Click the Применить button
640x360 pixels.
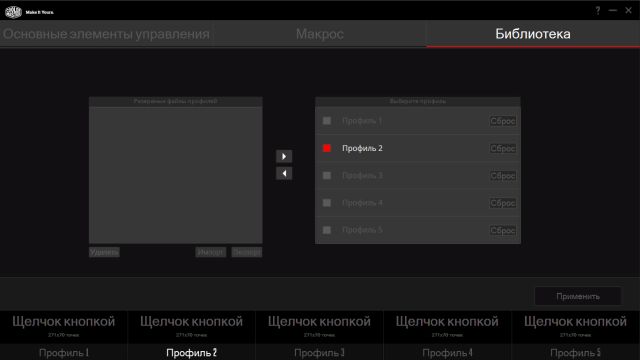coord(578,296)
